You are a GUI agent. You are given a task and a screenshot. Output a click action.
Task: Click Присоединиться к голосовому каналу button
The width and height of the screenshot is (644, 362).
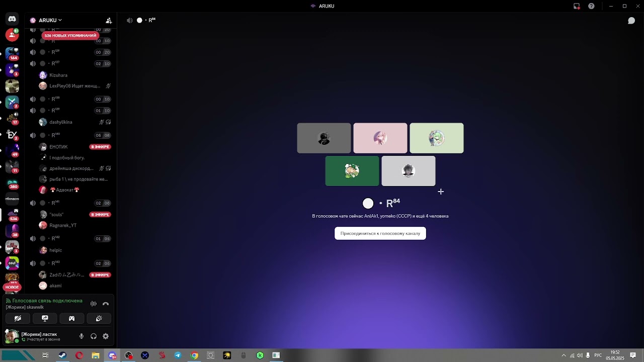pos(380,233)
